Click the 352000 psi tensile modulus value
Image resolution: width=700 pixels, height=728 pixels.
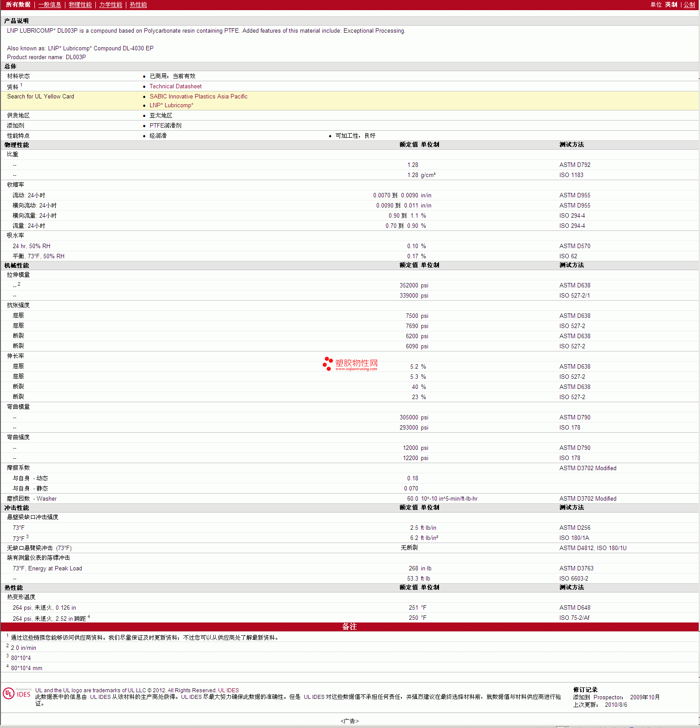pos(414,286)
